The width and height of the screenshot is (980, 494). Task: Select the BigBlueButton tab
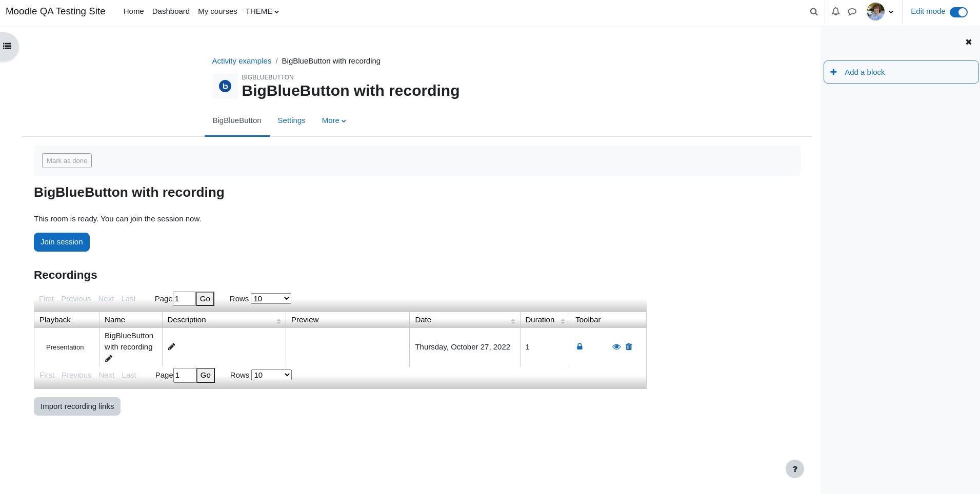[237, 120]
